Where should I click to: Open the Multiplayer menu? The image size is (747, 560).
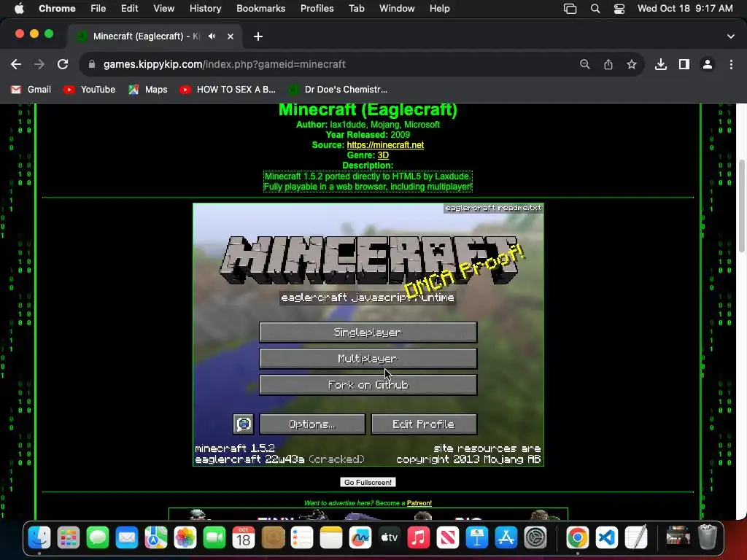[x=368, y=358]
